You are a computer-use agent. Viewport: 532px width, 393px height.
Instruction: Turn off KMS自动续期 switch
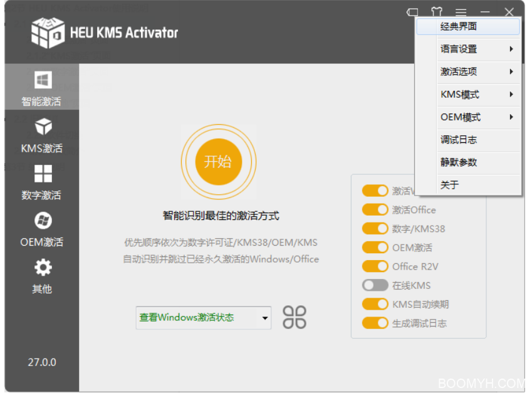[x=375, y=304]
